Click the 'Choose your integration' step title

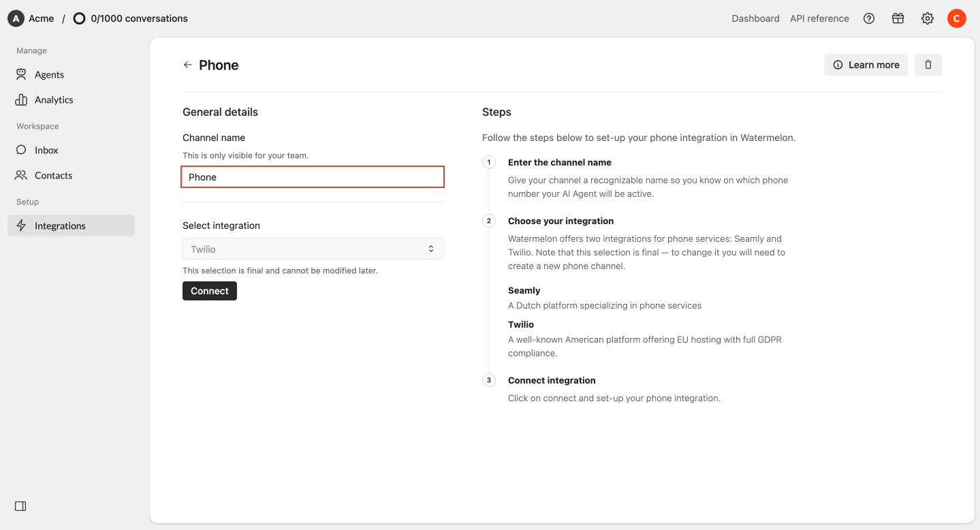coord(560,221)
